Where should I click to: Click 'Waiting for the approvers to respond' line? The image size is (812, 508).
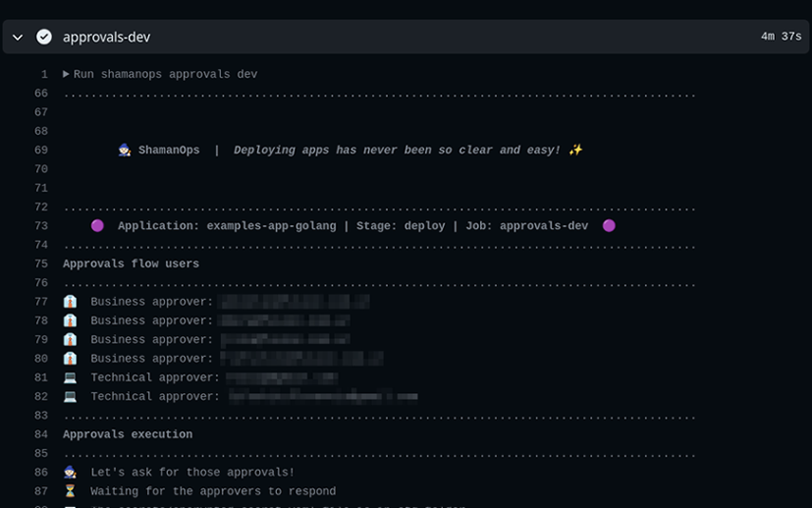click(x=213, y=492)
